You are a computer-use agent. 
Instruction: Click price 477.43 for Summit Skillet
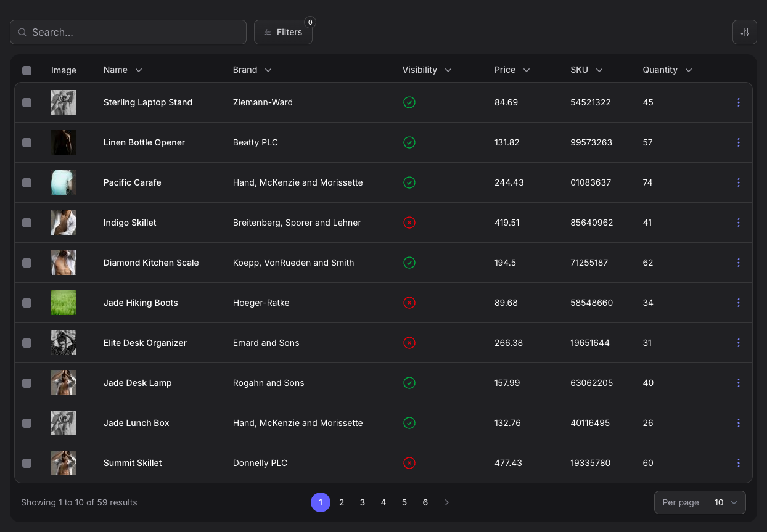(x=508, y=463)
